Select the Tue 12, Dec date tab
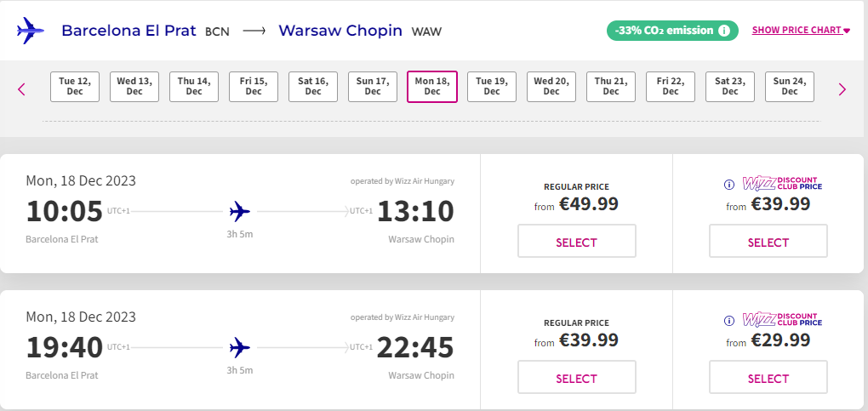 pos(75,87)
